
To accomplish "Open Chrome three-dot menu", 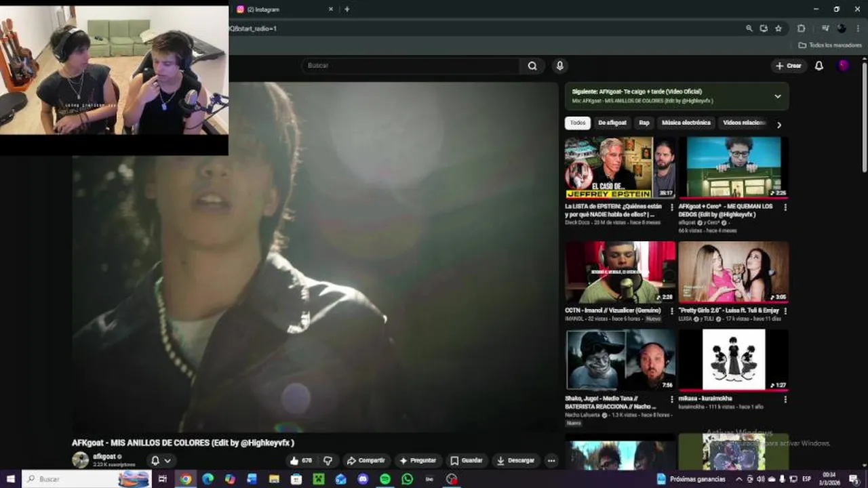I will pos(856,28).
